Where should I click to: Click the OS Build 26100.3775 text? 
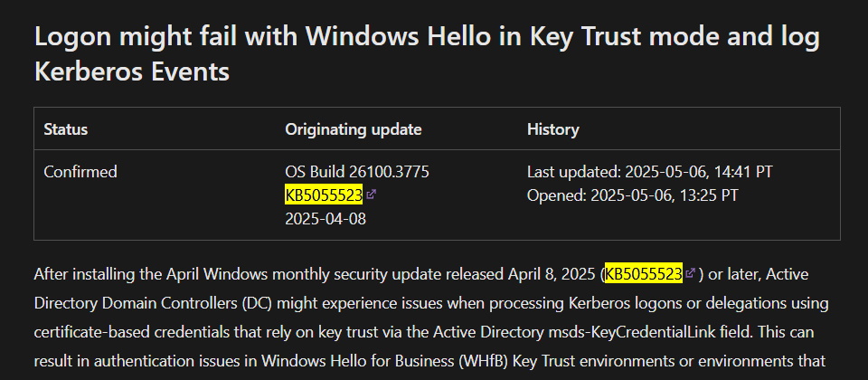357,172
